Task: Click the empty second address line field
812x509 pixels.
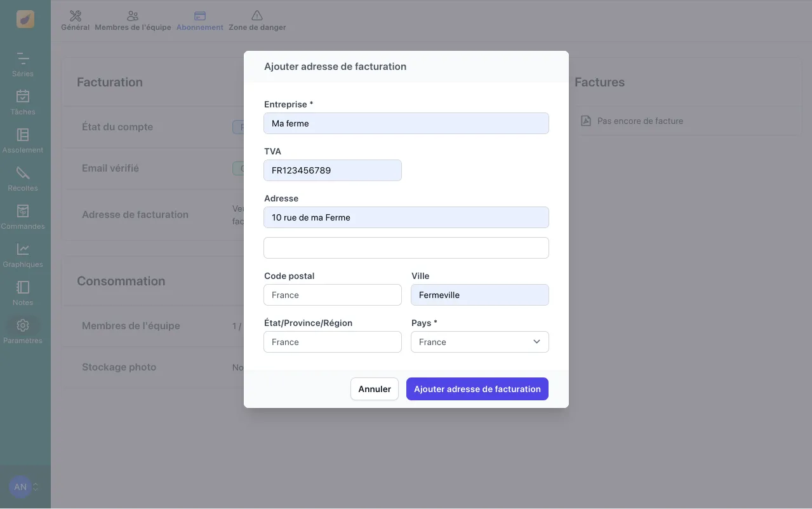Action: [406, 248]
